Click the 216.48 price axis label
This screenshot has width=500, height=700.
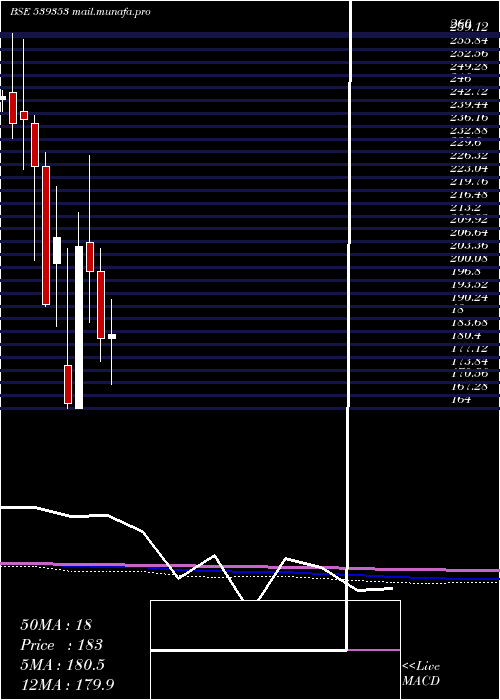[468, 195]
